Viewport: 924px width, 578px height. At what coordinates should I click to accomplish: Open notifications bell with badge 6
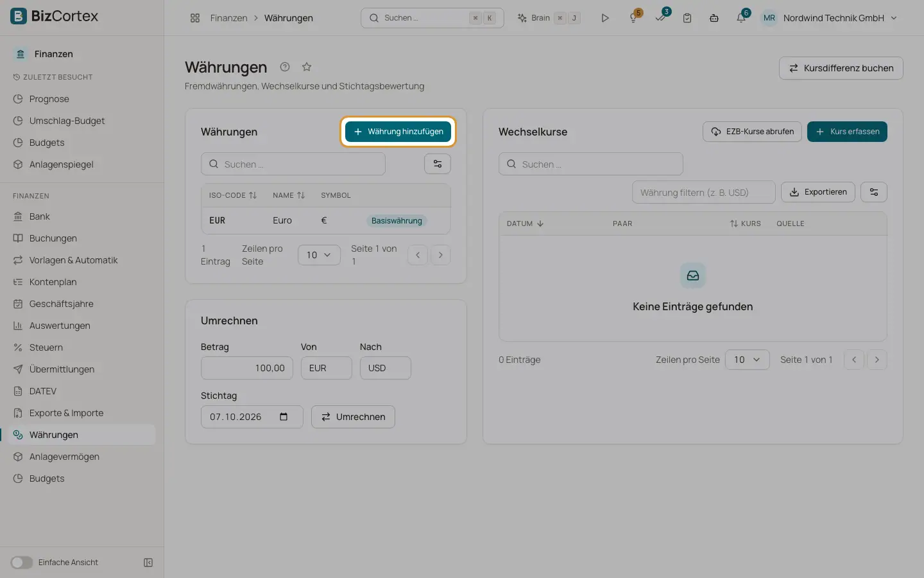click(x=741, y=18)
